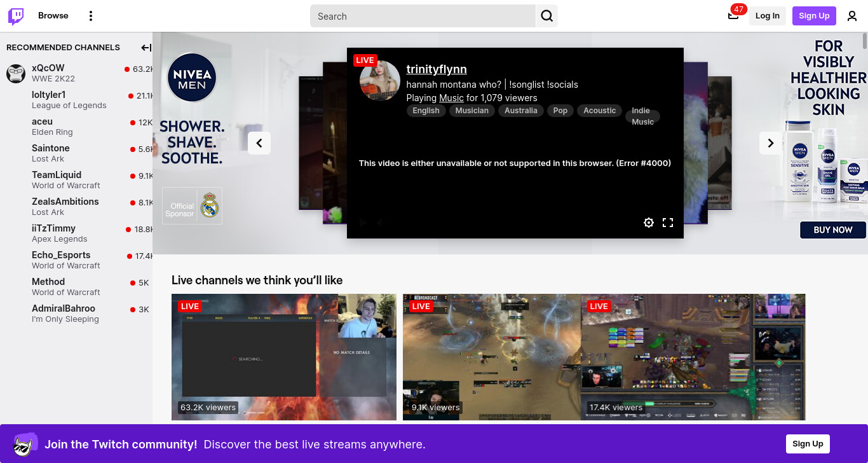The width and height of the screenshot is (868, 463).
Task: Click the search magnifier button
Action: click(546, 16)
